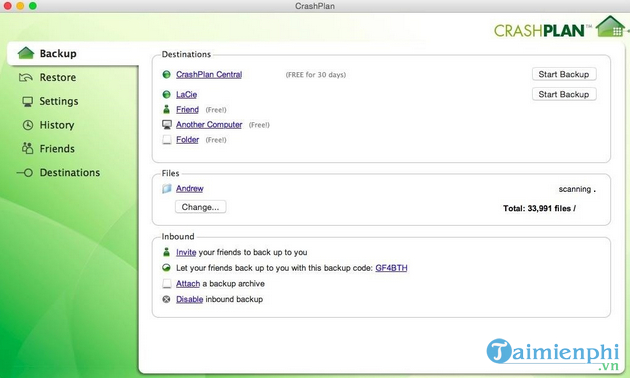The height and width of the screenshot is (378, 630).
Task: Click the Invite friends link
Action: 186,252
